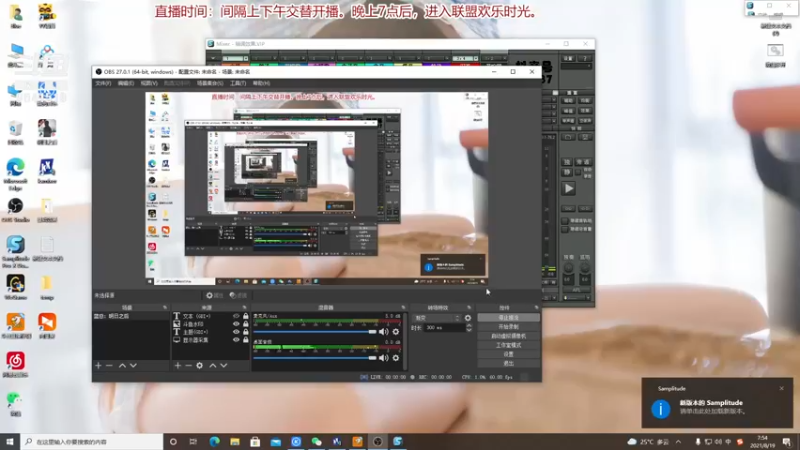Click 退出 to exit OBS
This screenshot has width=800, height=450.
(x=508, y=363)
